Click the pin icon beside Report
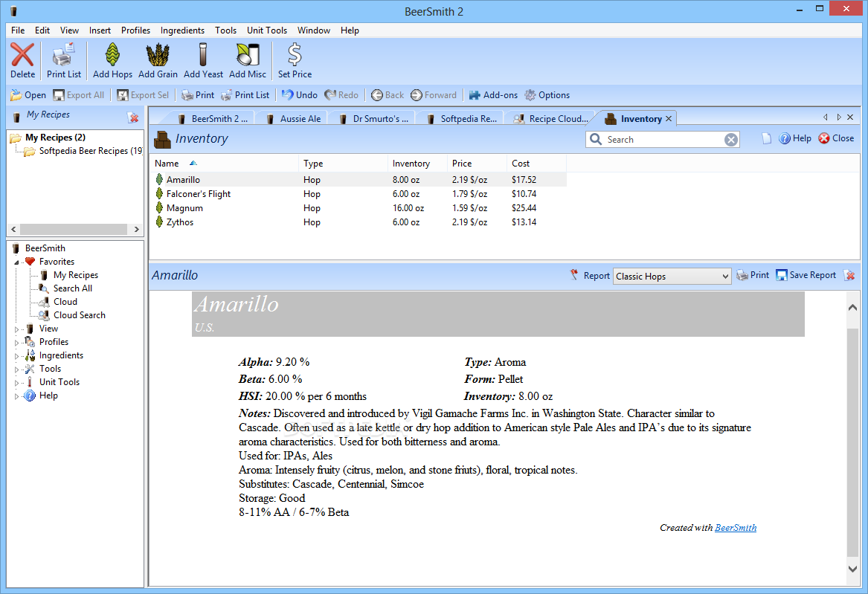The width and height of the screenshot is (868, 594). tap(574, 275)
